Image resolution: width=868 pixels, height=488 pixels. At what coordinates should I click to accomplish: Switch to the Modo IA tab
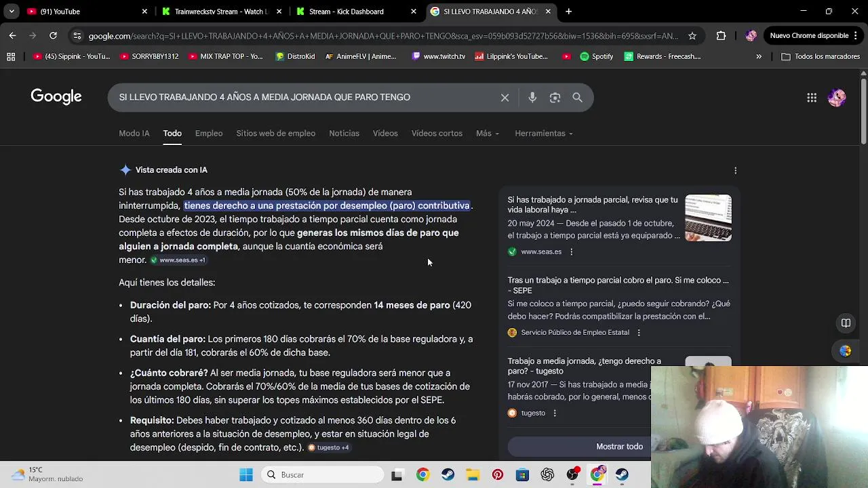(134, 134)
